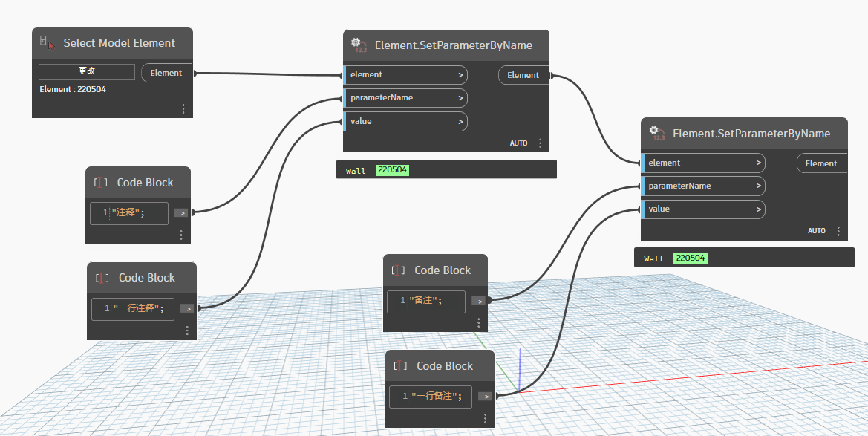Click the bracket icon of the "备注" Code Block
The image size is (868, 436).
tap(398, 270)
